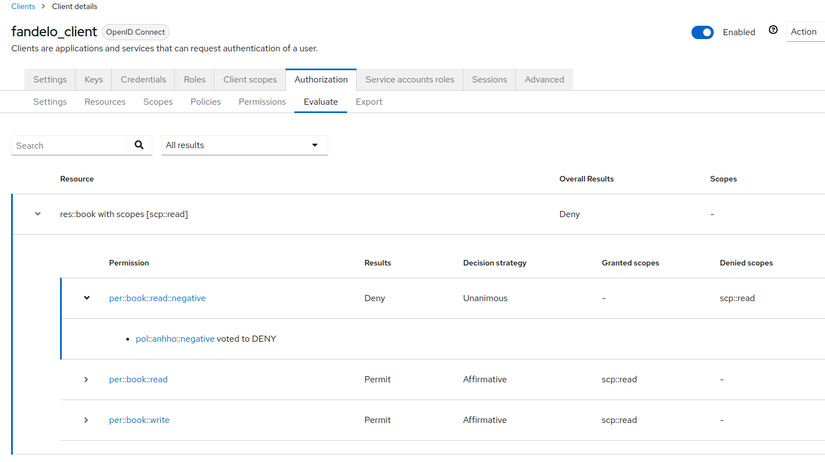Expand the per::book::write permission row

pyautogui.click(x=87, y=420)
